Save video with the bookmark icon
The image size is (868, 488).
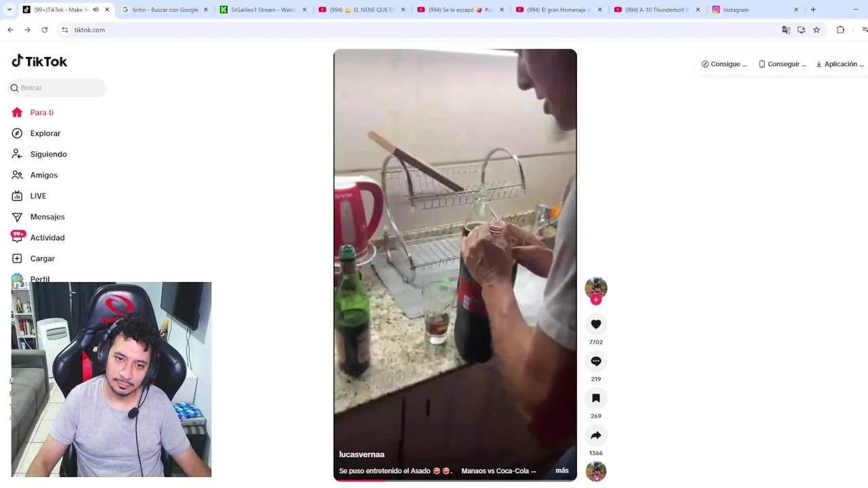click(596, 399)
